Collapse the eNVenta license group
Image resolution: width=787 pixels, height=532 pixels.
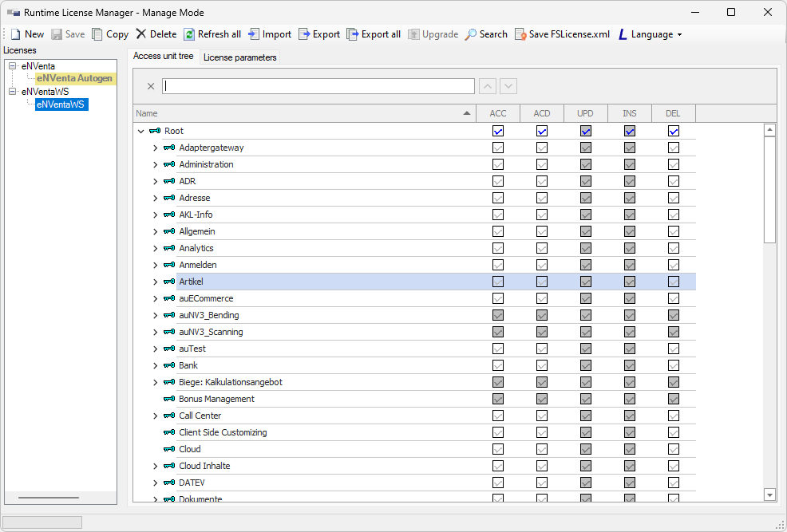[x=13, y=66]
